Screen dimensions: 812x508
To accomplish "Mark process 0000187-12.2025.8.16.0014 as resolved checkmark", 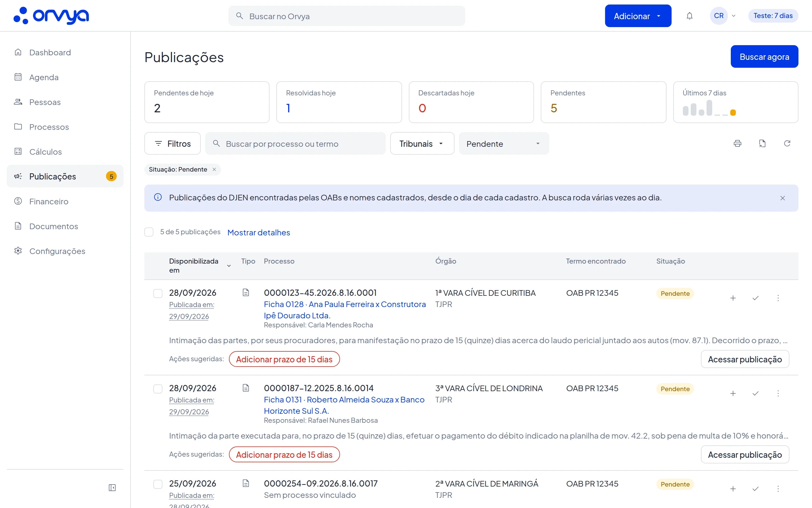I will (756, 393).
